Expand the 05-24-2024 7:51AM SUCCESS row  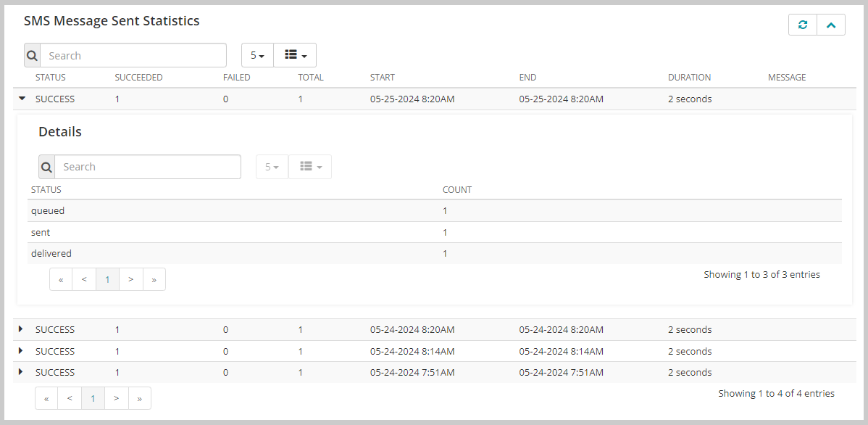21,372
